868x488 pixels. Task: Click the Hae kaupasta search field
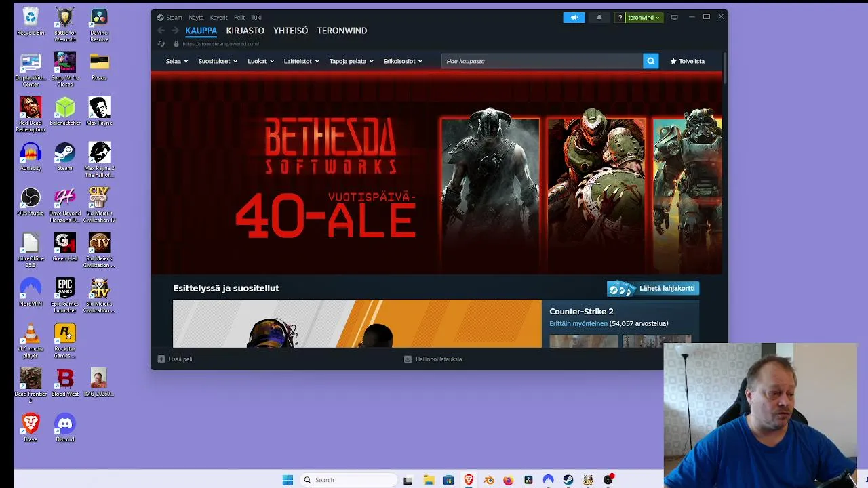tap(542, 61)
